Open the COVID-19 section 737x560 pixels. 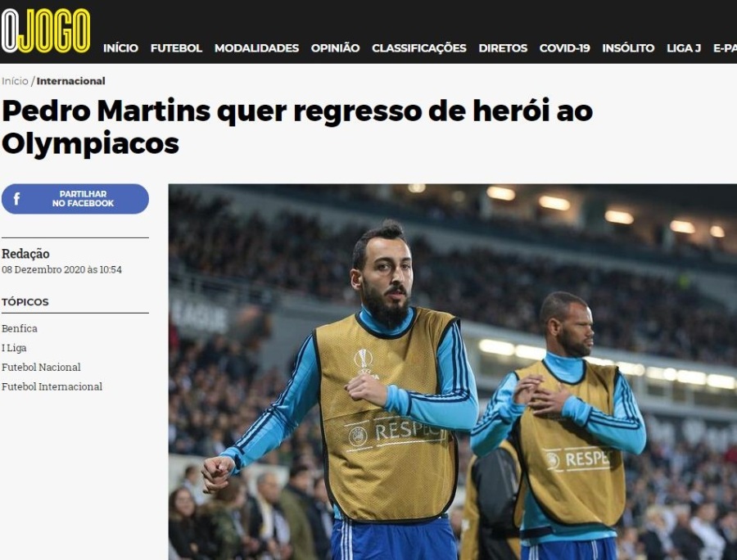[x=564, y=48]
